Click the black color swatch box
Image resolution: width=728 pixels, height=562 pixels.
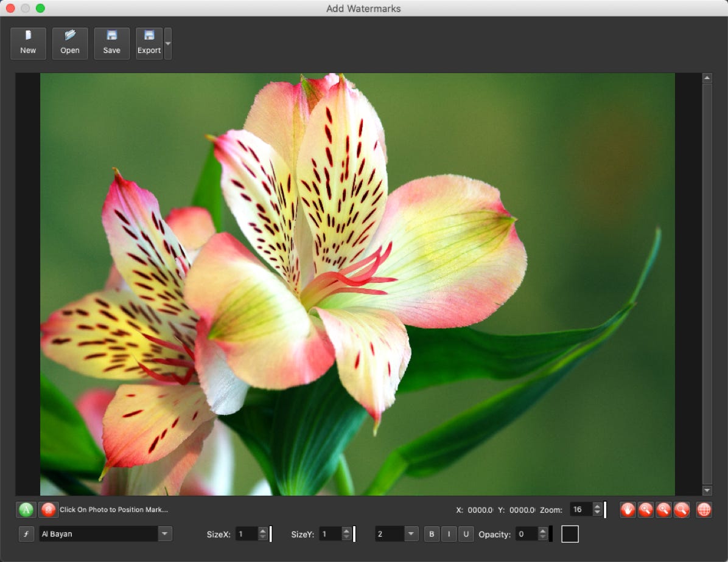coord(570,534)
